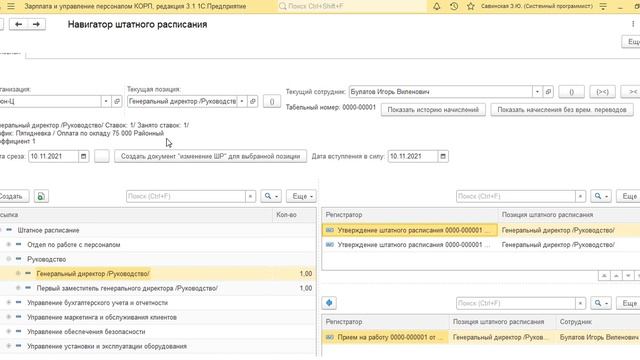Image resolution: width=640 pixels, height=360 pixels.
Task: Open calendar for slice date
Action: tap(83, 156)
